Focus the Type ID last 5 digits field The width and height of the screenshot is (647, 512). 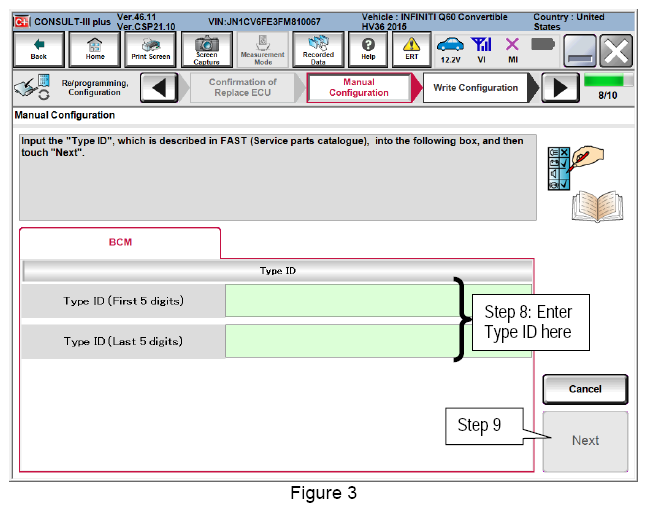coord(378,341)
